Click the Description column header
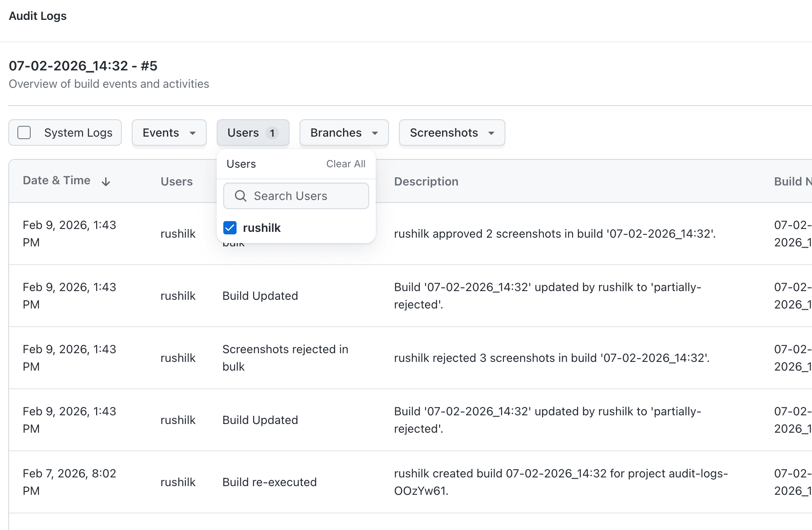 coord(426,181)
